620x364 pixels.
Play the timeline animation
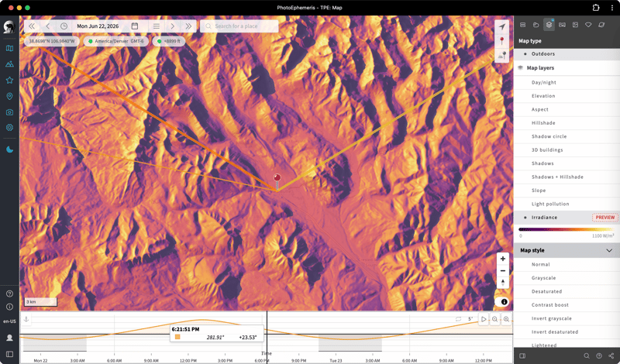pyautogui.click(x=483, y=319)
